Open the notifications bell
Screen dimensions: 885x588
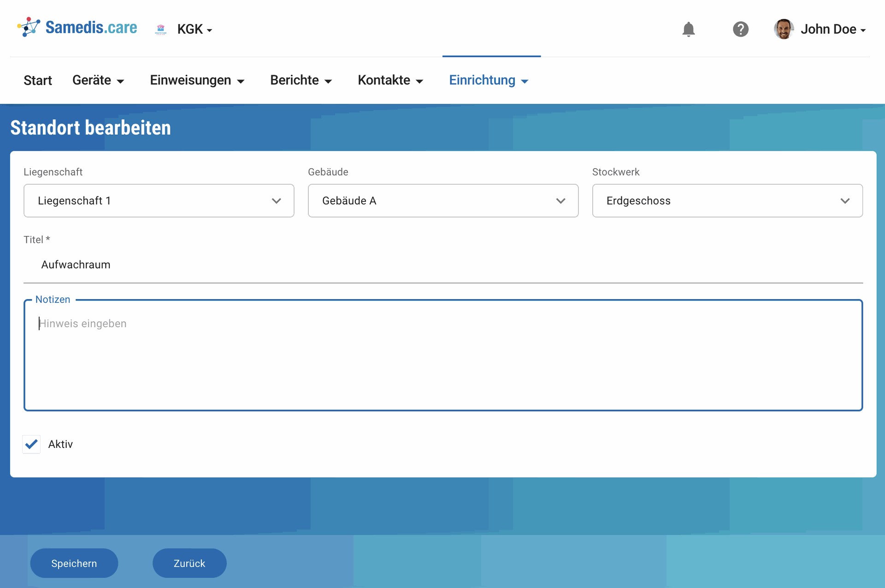coord(688,29)
